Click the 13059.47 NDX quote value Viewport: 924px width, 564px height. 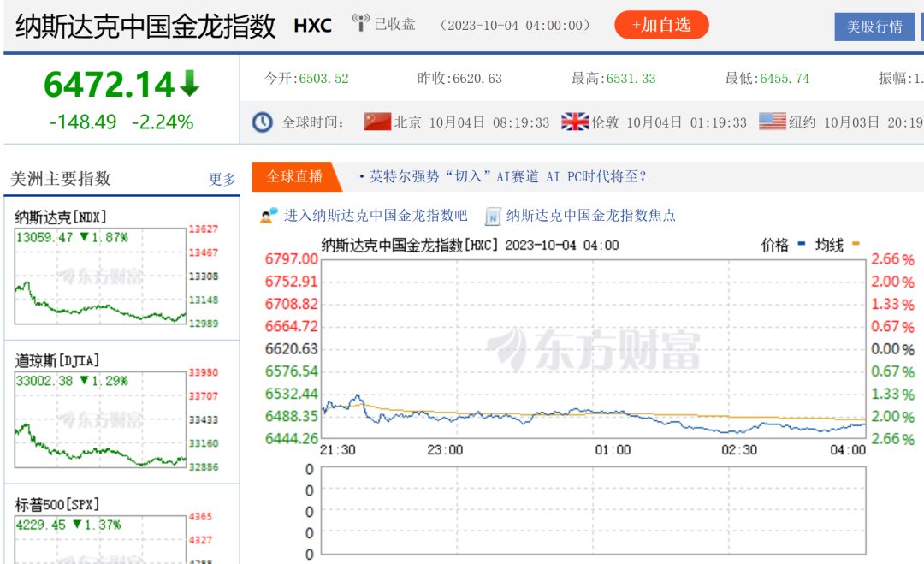pos(44,238)
